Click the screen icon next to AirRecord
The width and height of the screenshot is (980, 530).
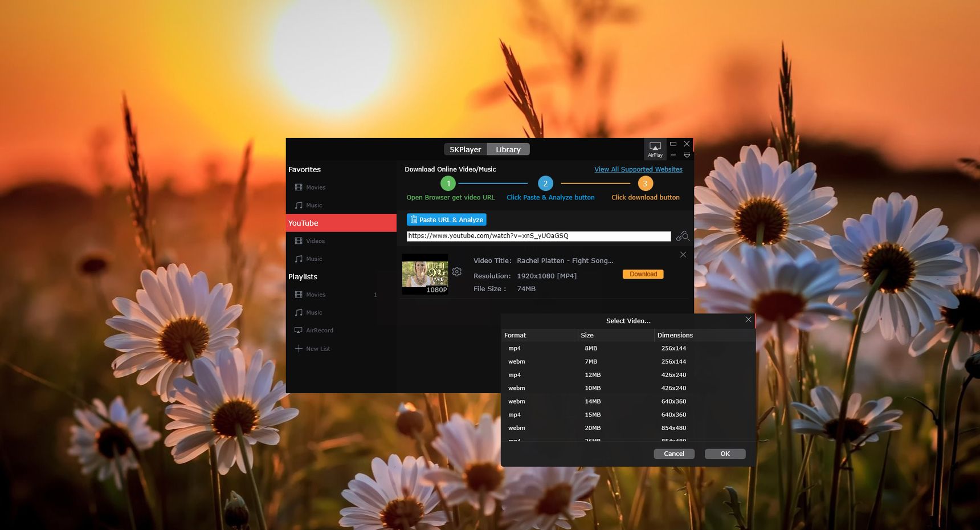[299, 330]
